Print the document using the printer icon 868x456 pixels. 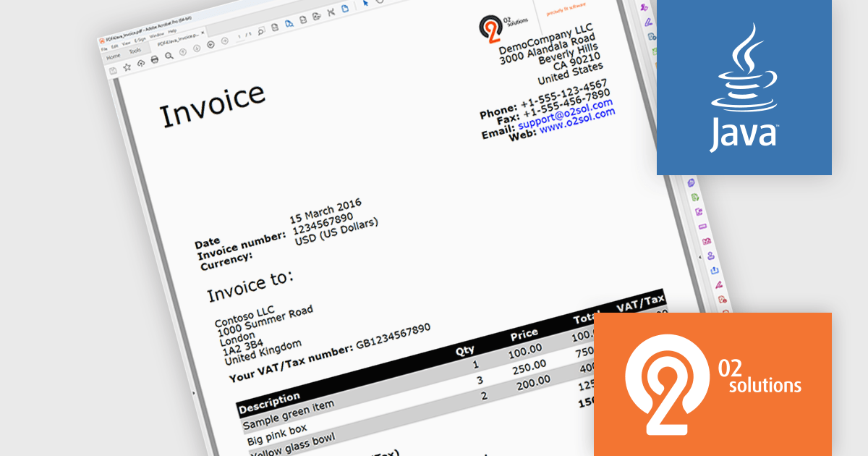[154, 60]
